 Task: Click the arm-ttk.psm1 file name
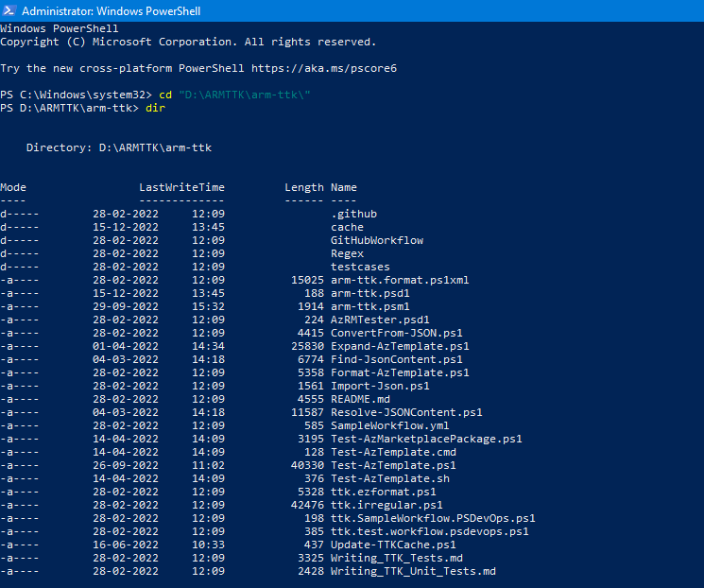(369, 306)
